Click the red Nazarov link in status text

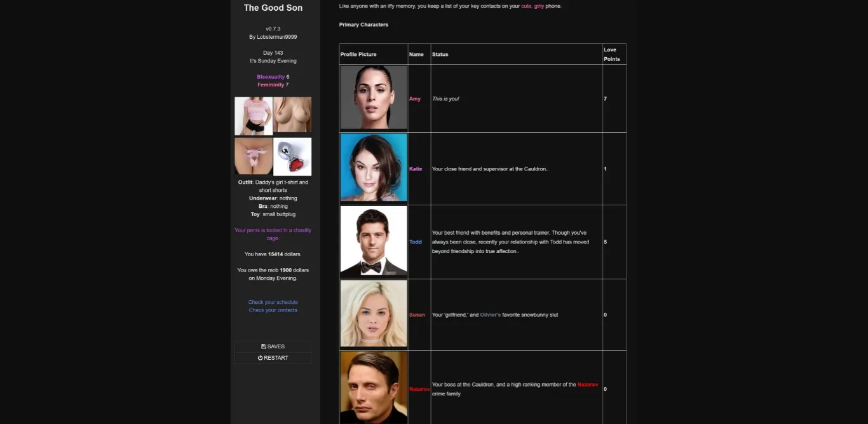pyautogui.click(x=588, y=385)
